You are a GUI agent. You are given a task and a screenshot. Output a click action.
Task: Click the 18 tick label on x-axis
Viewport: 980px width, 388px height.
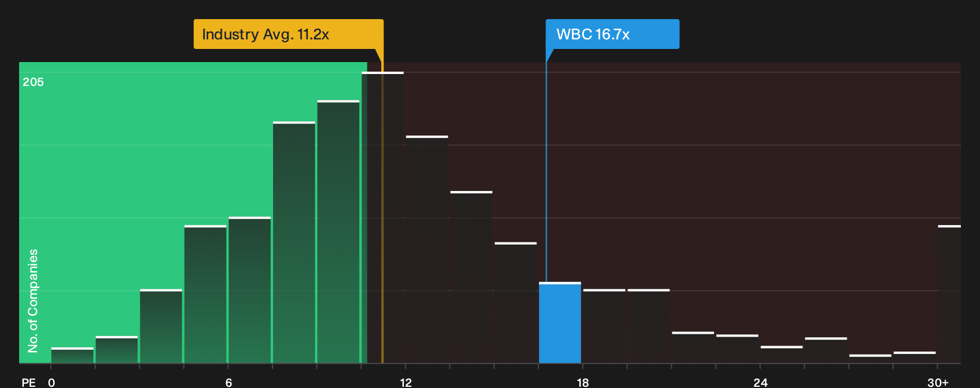(x=583, y=383)
